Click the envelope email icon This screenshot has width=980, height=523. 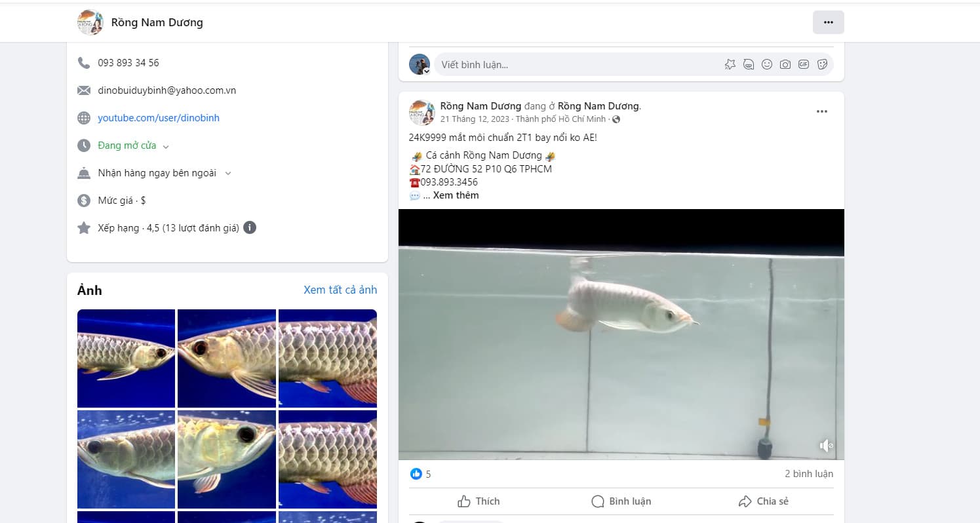pyautogui.click(x=84, y=90)
